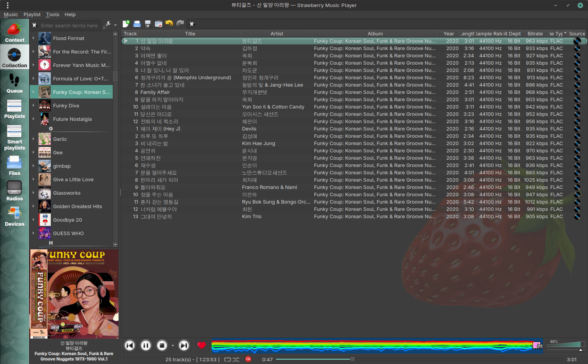Image resolution: width=588 pixels, height=364 pixels.
Task: Open the Tools menu
Action: [x=53, y=15]
